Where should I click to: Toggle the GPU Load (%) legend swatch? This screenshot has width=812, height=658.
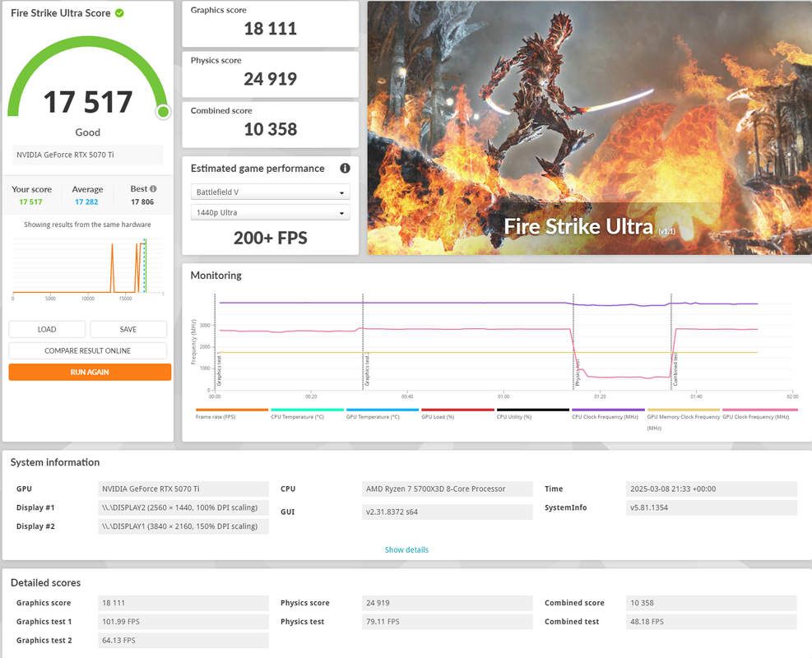457,410
